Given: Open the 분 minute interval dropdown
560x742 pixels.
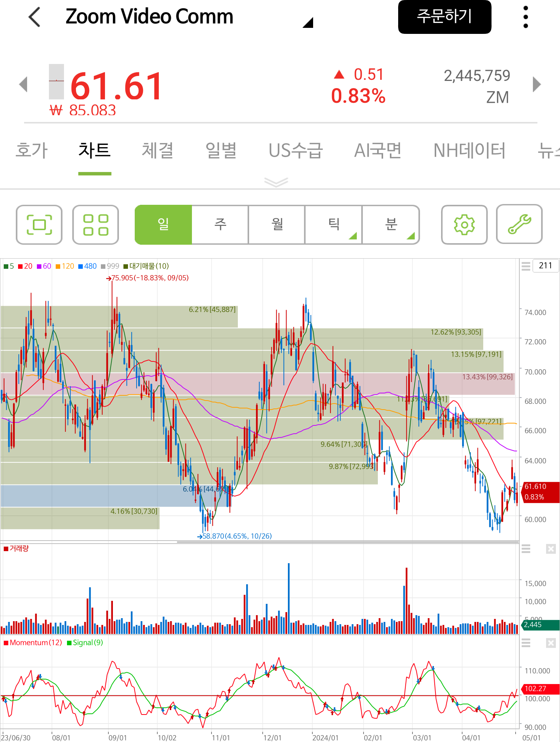Looking at the screenshot, I should [391, 225].
